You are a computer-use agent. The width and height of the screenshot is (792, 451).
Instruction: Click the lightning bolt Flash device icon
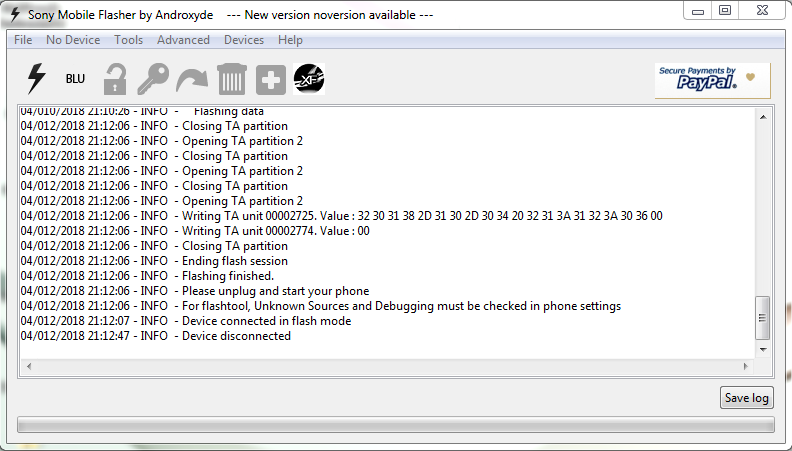[36, 79]
